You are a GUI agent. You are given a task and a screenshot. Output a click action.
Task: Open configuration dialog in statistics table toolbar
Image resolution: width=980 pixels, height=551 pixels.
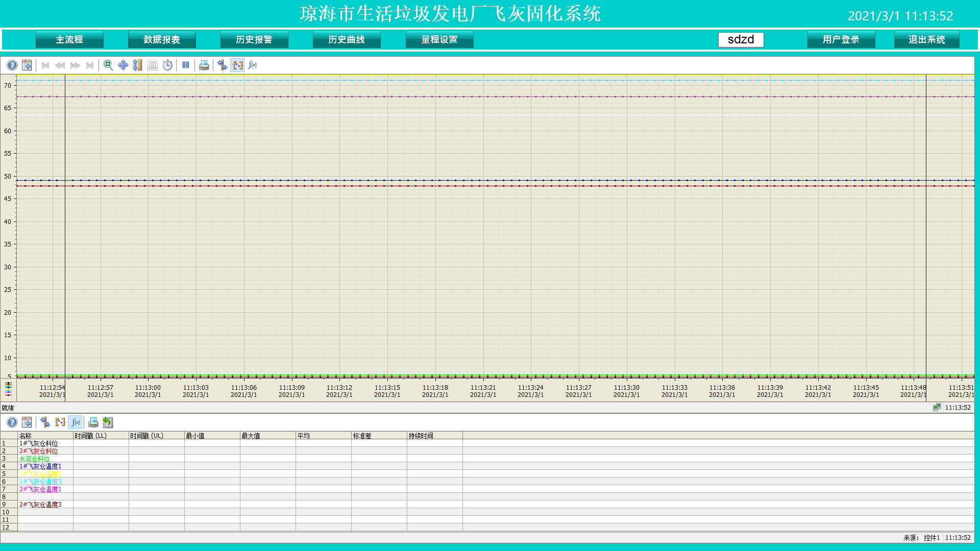pos(27,422)
